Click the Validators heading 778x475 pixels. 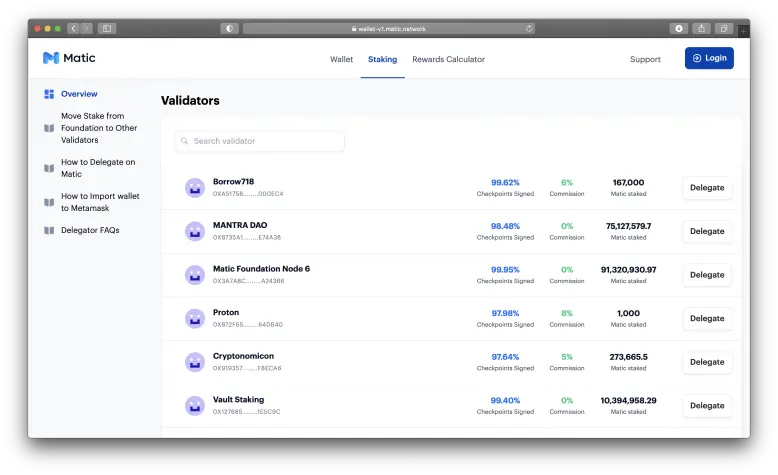(x=190, y=101)
